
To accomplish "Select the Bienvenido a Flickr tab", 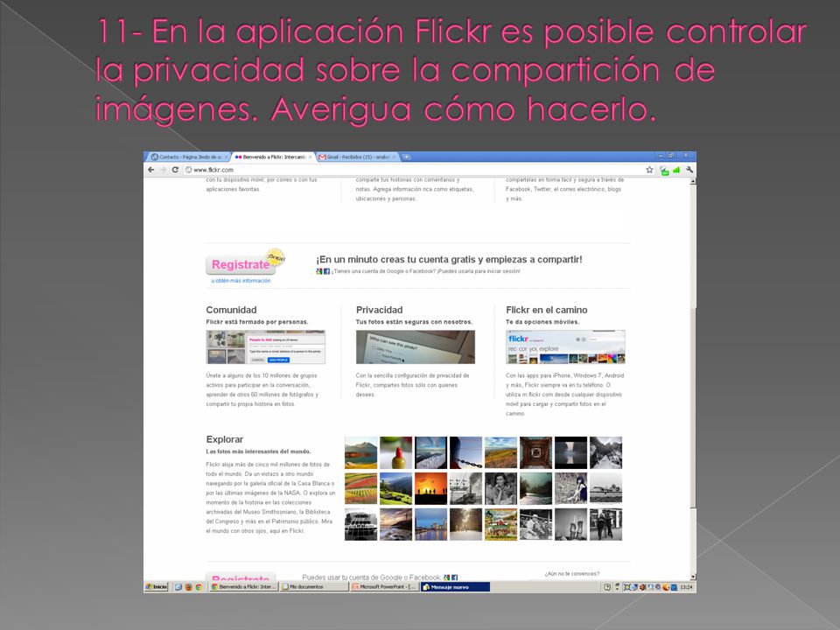I will pos(273,157).
